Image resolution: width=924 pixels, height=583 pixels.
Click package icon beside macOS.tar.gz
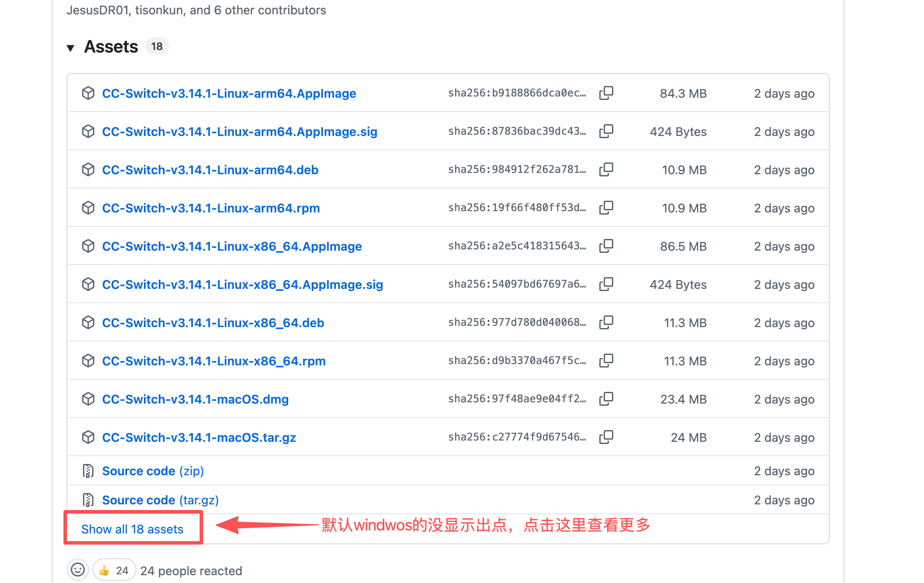point(88,437)
